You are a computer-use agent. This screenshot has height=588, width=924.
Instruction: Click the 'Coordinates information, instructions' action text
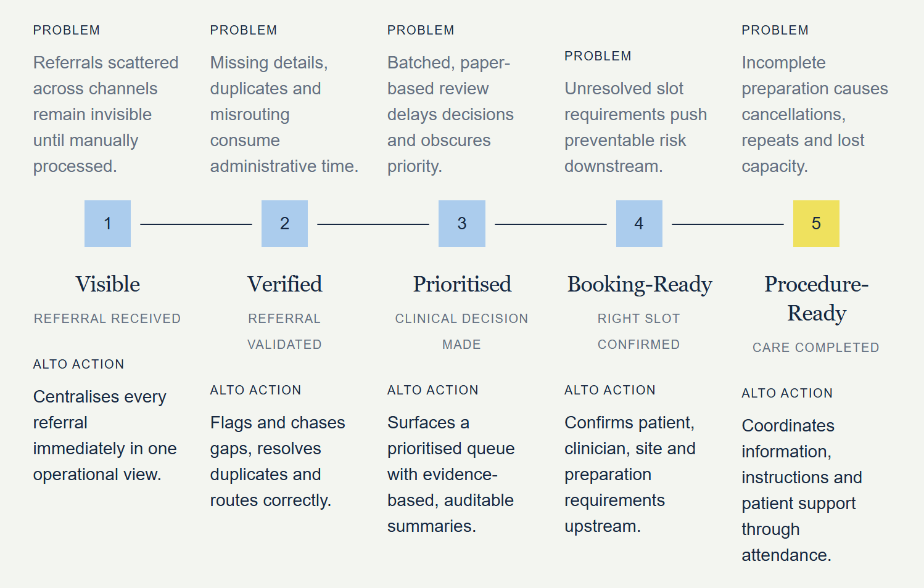tap(802, 491)
